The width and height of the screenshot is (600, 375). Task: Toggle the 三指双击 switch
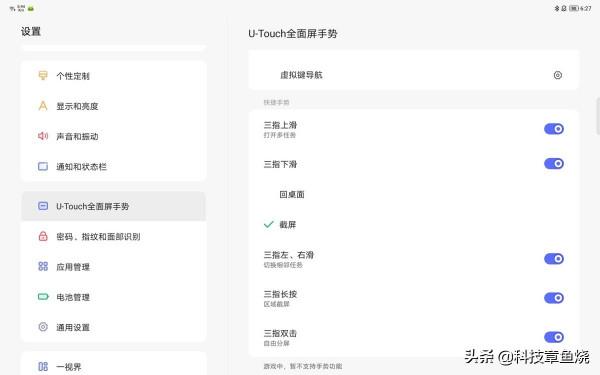(554, 337)
